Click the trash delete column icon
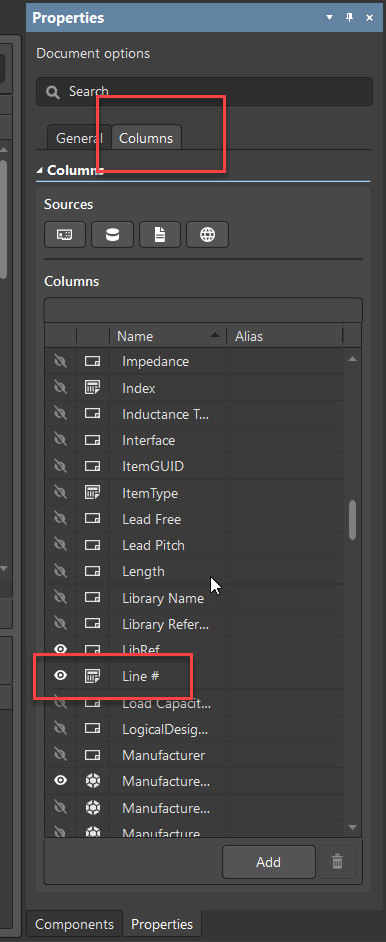Image resolution: width=386 pixels, height=942 pixels. [x=337, y=862]
